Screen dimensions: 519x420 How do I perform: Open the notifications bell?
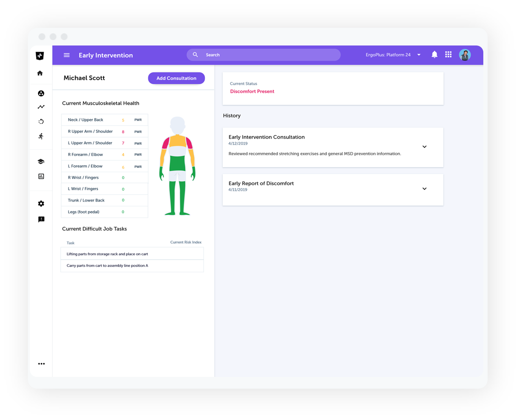point(434,55)
